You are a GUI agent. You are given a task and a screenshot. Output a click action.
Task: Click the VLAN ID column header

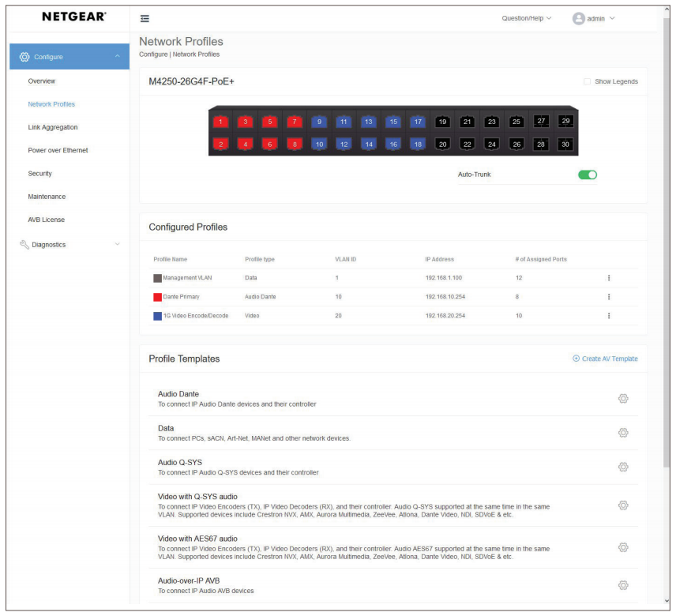[x=345, y=259]
